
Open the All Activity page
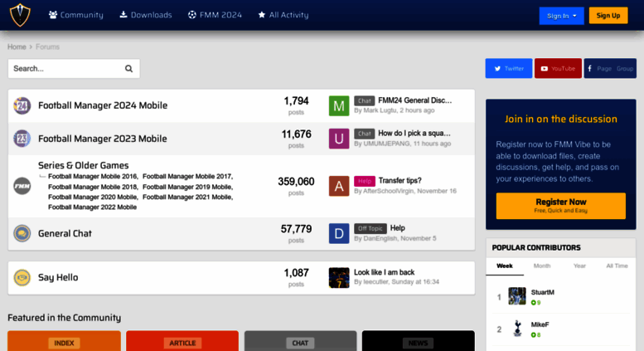283,15
